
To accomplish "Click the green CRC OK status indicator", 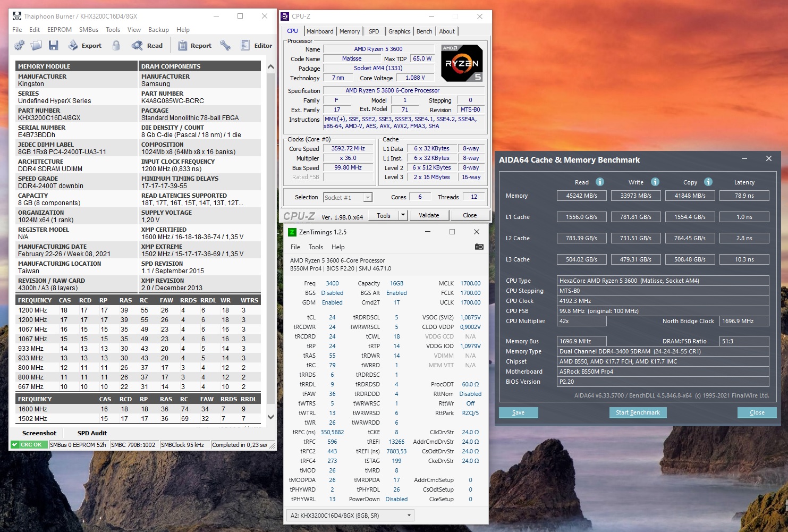I will coord(28,445).
